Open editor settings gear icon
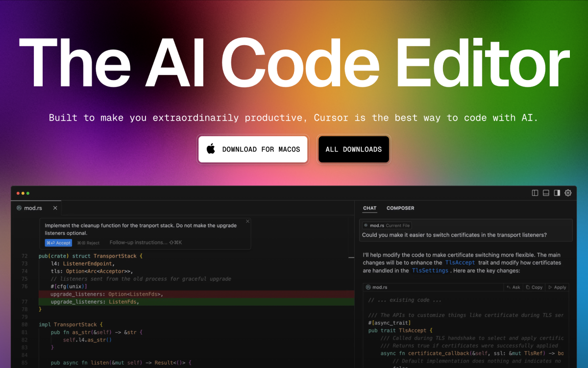Screen dimensions: 588x368 (568, 193)
